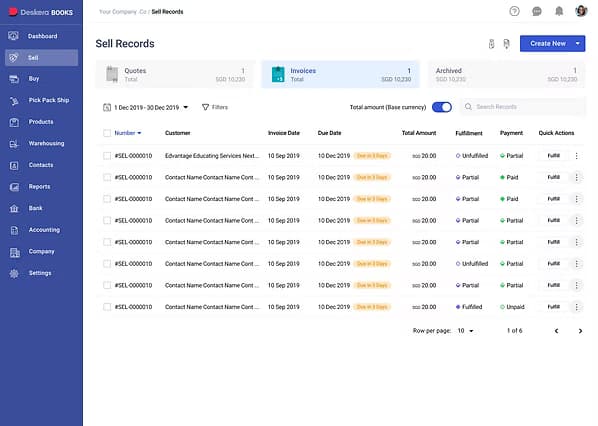This screenshot has height=426, width=598.
Task: Click the Sell sidebar icon
Action: coord(14,58)
